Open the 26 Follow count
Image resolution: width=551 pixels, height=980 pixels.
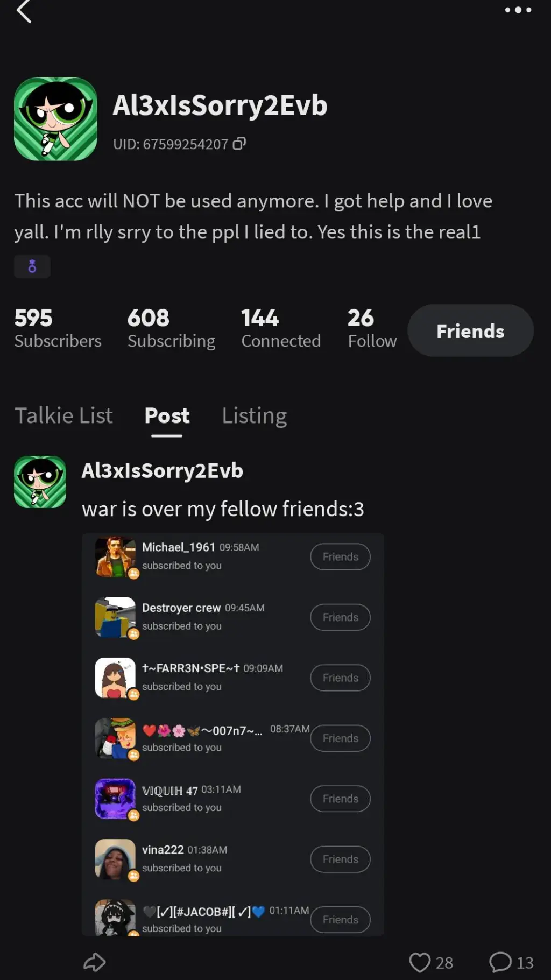[372, 328]
